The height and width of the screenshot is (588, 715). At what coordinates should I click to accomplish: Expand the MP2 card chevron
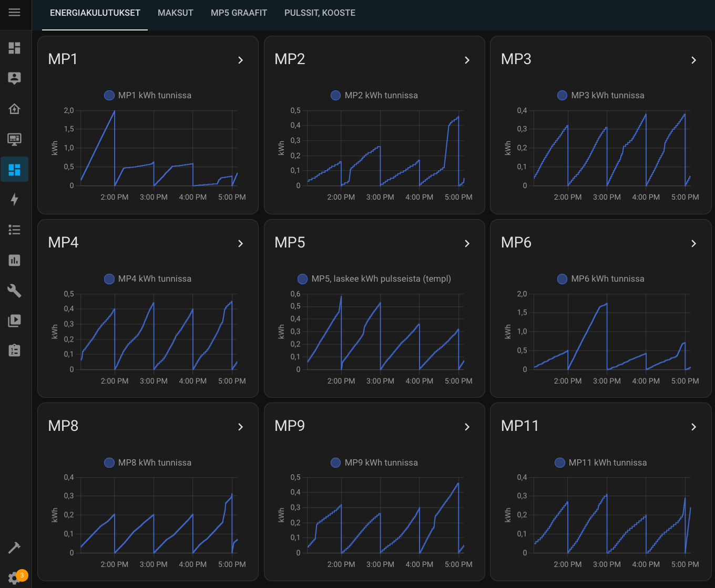(467, 60)
